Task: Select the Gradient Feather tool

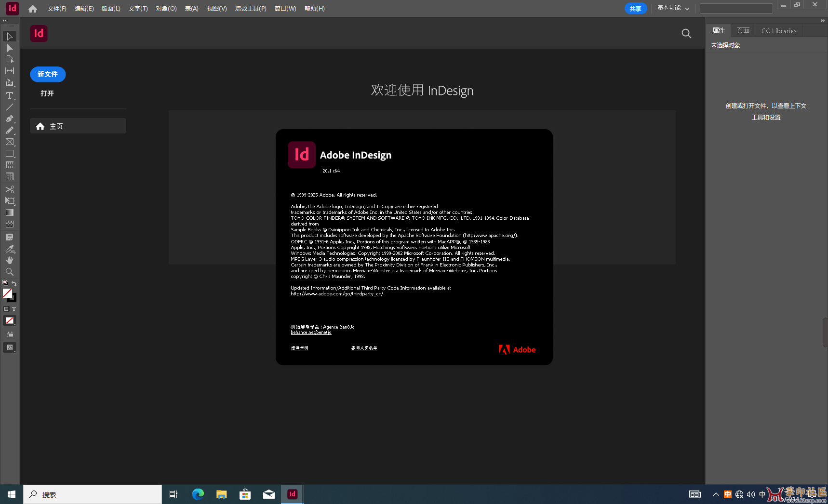Action: 10,224
